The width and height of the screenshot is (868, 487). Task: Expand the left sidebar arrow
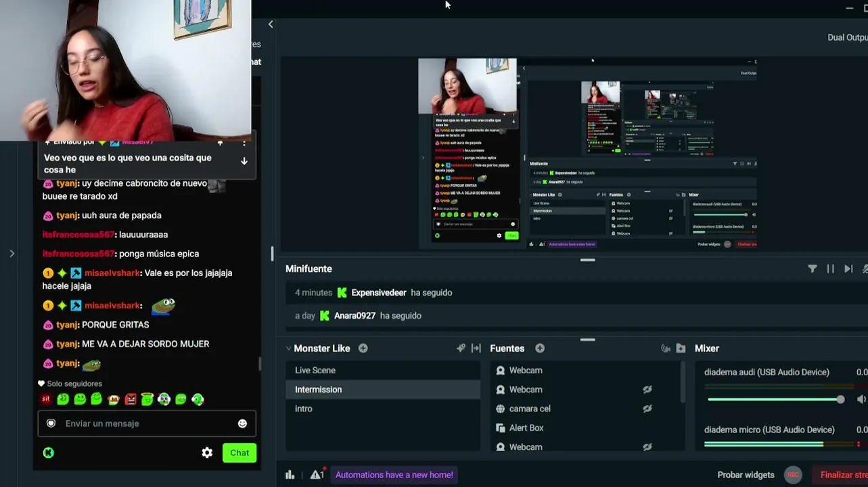[12, 254]
